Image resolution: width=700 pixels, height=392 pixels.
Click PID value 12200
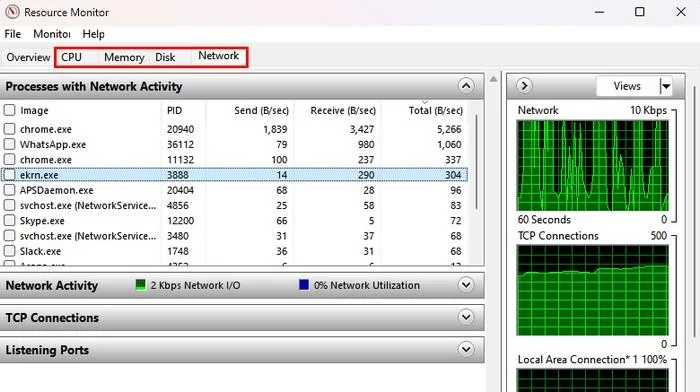(180, 221)
